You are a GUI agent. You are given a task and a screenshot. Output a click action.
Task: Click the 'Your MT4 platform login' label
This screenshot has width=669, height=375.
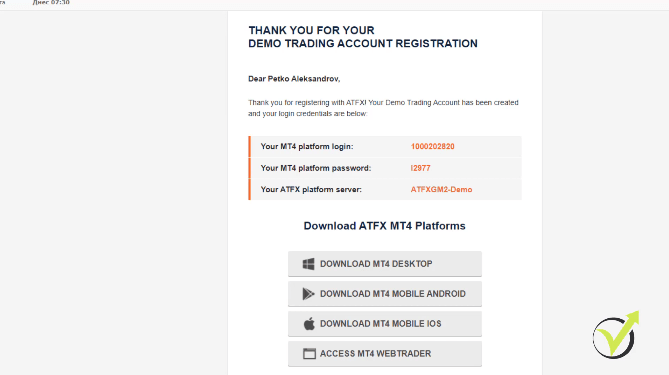click(x=307, y=146)
